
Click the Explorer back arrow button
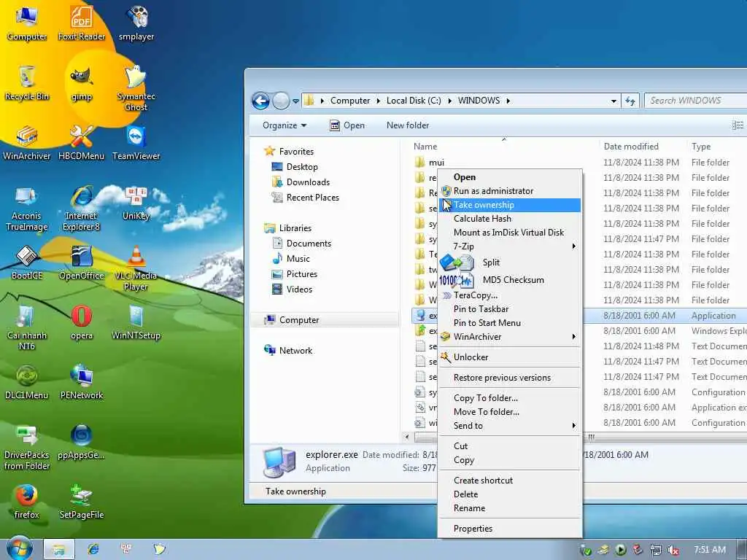[x=260, y=101]
